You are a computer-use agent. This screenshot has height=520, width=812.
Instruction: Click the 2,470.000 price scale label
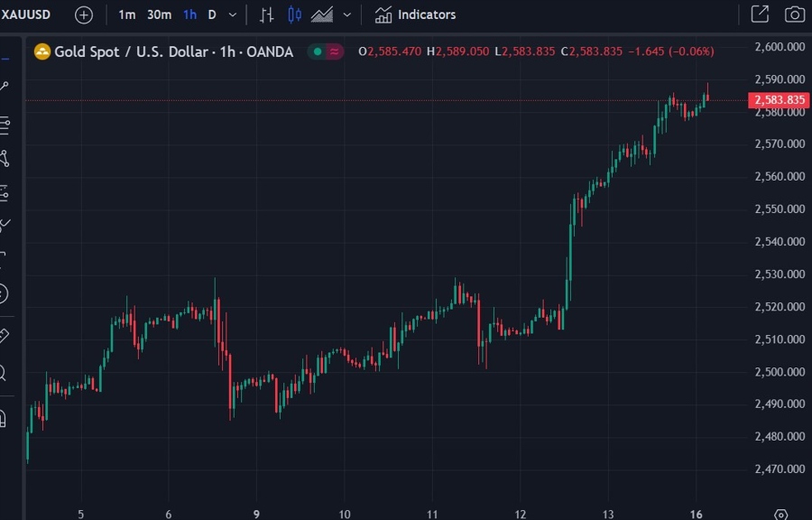click(780, 469)
